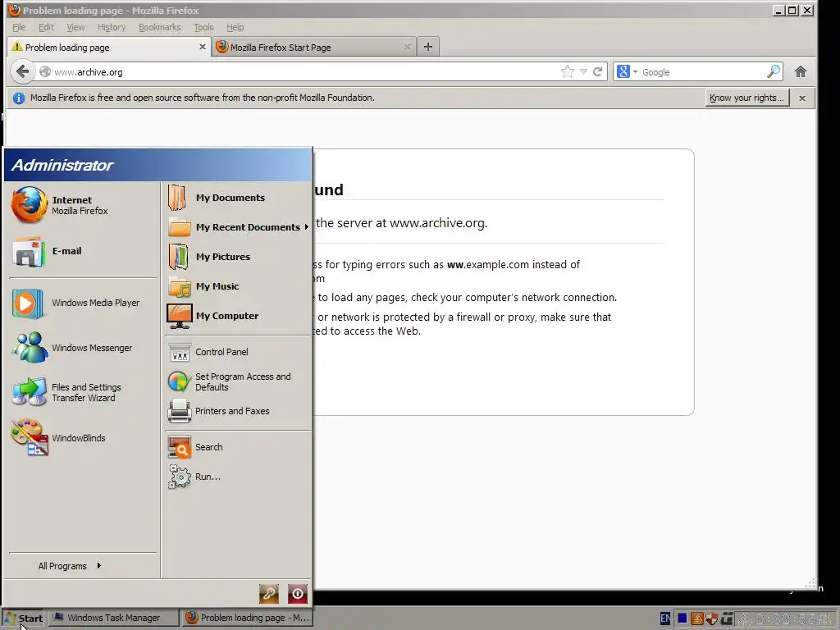Reload the page in Firefox
Image resolution: width=840 pixels, height=630 pixels.
[x=597, y=72]
